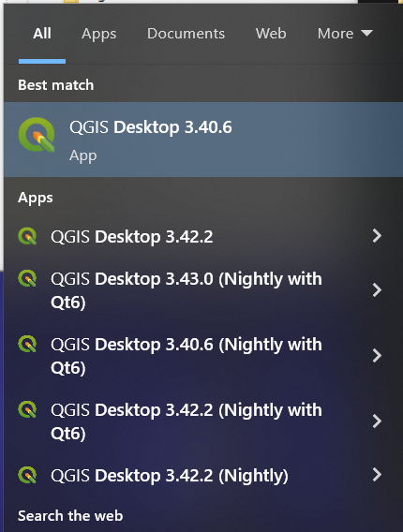Switch to the Apps search tab

pos(98,34)
